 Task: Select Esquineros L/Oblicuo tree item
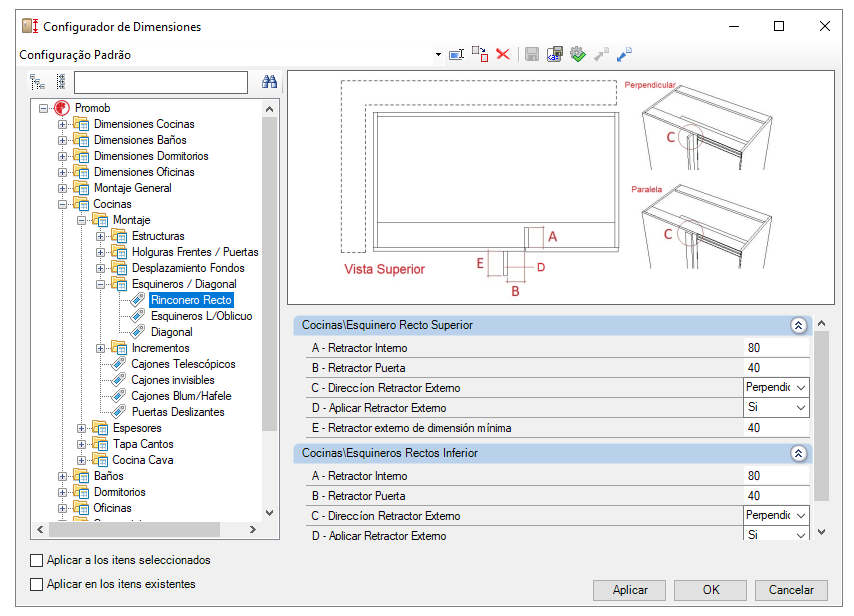(202, 316)
